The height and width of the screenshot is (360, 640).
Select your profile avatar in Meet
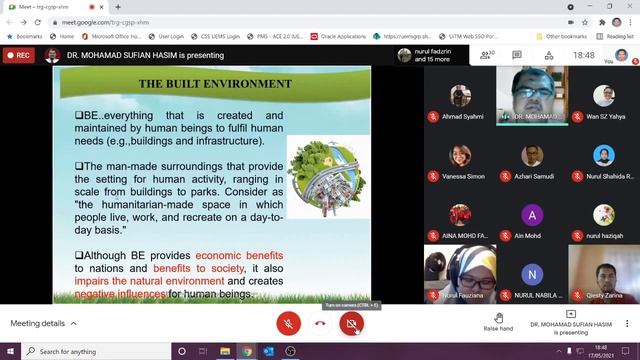click(621, 55)
